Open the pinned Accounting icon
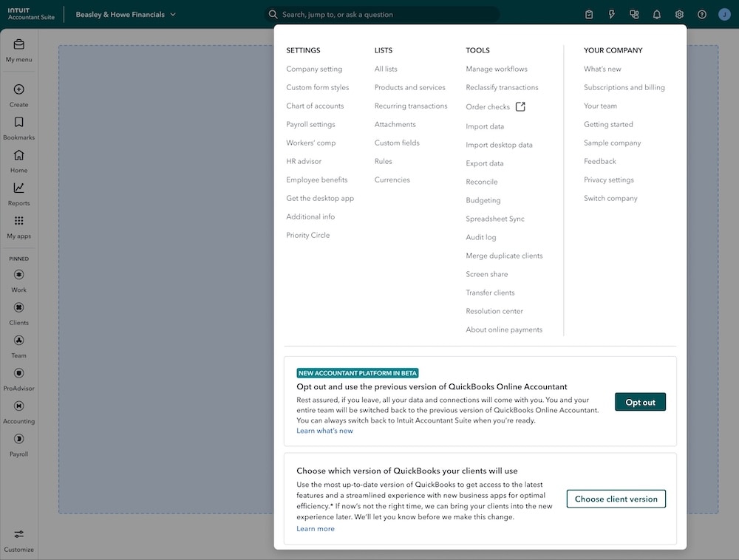This screenshot has width=739, height=560. (x=18, y=406)
